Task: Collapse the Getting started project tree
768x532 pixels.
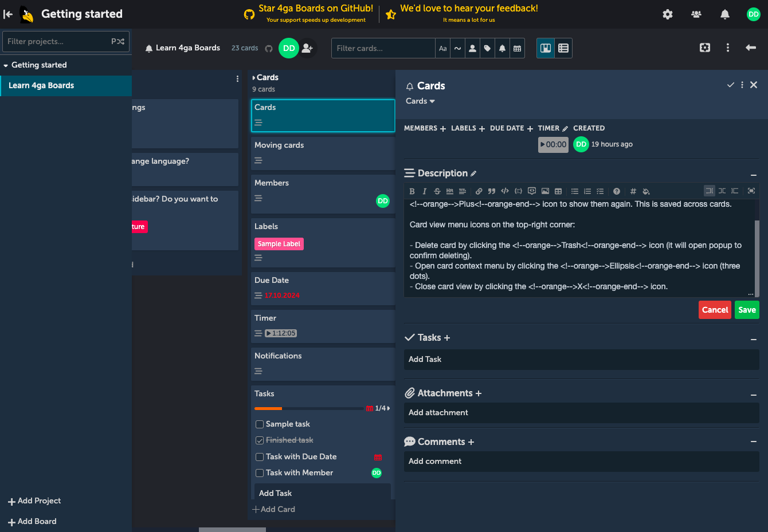Action: click(6, 65)
